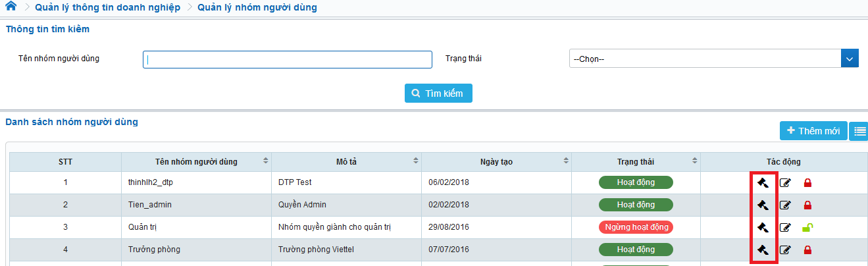Image resolution: width=868 pixels, height=266 pixels.
Task: Click the Thêm mới button
Action: pyautogui.click(x=813, y=131)
